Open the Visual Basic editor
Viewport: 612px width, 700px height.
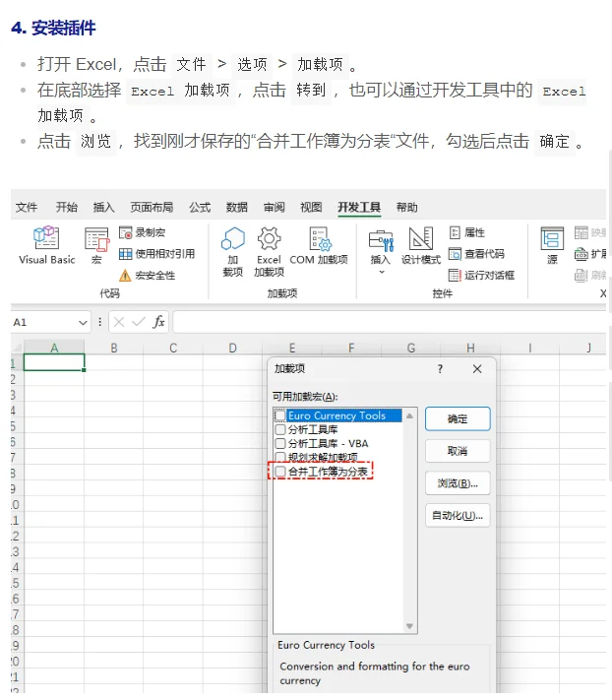(x=46, y=245)
